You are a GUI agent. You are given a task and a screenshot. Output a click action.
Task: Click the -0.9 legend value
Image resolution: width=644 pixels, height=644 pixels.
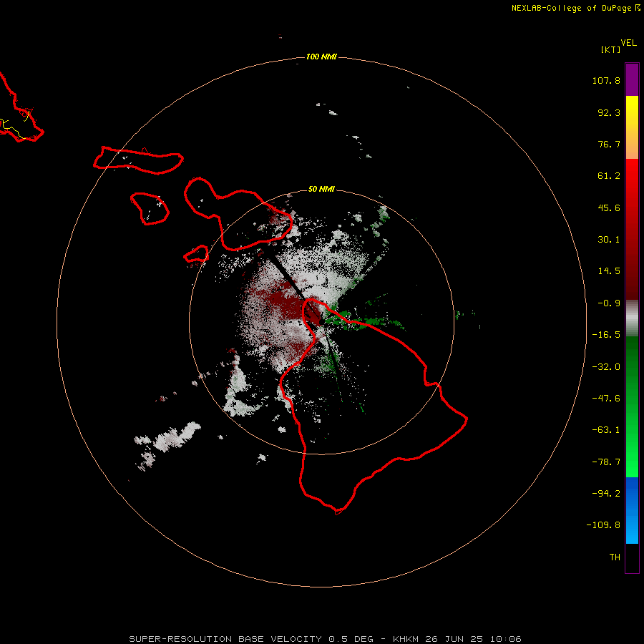tap(609, 303)
